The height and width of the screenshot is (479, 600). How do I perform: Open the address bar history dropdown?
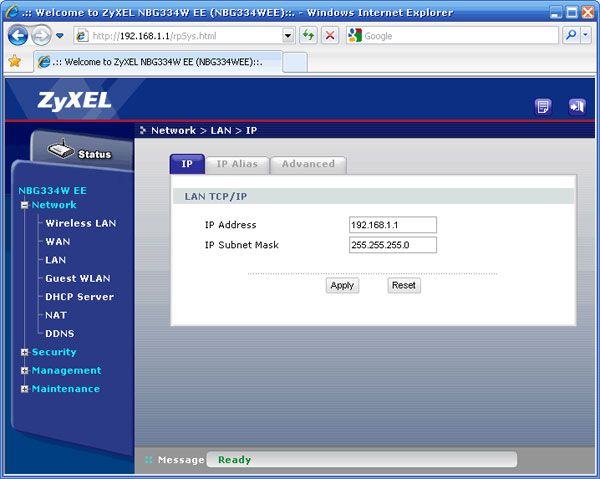[288, 35]
